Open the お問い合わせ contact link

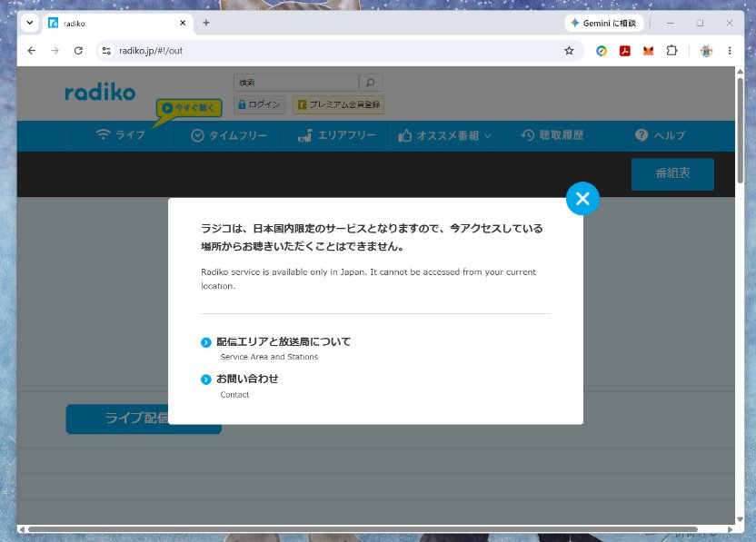(x=247, y=379)
